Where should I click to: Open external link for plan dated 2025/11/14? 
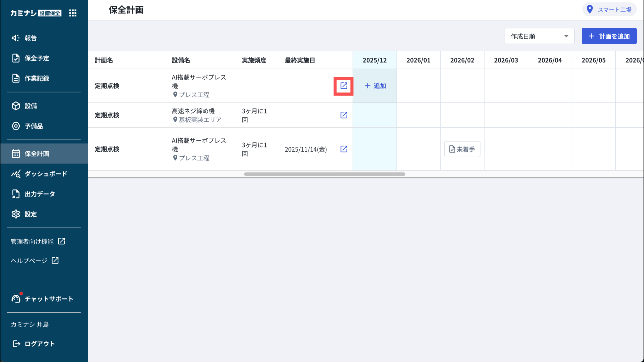point(344,149)
